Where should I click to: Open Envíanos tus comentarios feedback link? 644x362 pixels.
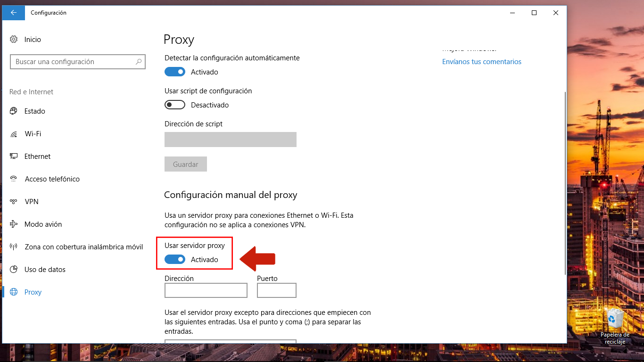(x=481, y=61)
